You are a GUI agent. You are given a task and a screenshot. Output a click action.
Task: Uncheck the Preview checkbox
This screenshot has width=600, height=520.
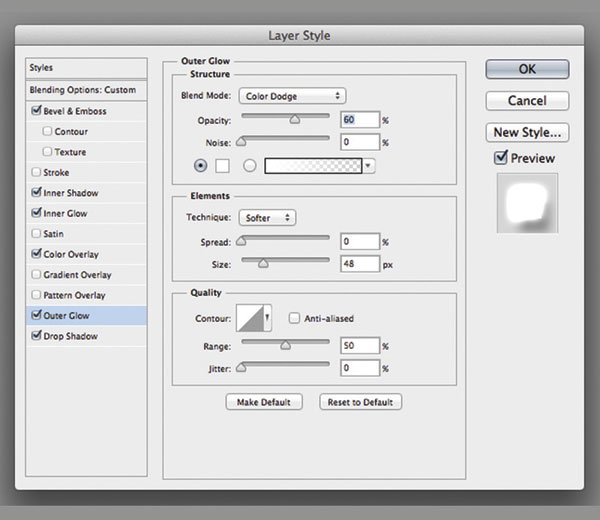(501, 158)
